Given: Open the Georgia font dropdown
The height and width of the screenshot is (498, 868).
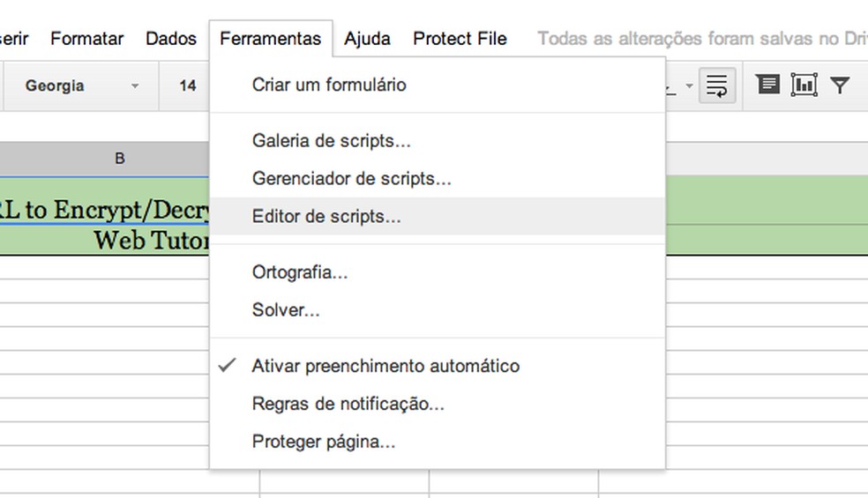Looking at the screenshot, I should click(81, 86).
